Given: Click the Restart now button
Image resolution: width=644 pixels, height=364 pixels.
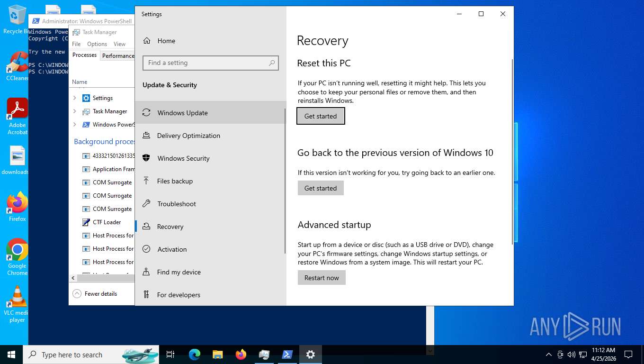Looking at the screenshot, I should coord(322,278).
